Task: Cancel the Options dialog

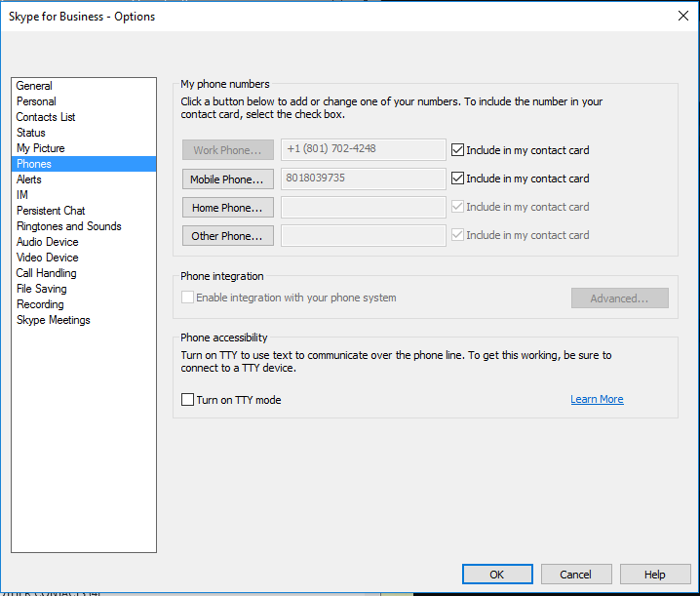Action: click(x=576, y=575)
